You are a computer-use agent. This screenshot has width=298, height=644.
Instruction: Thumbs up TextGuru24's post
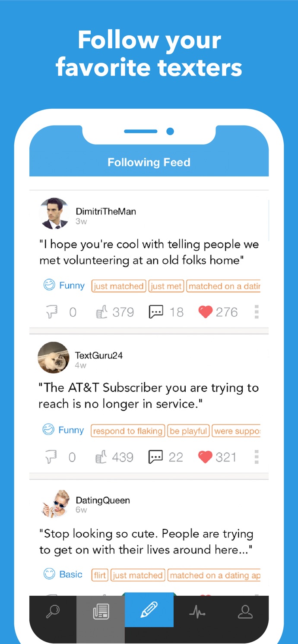tap(101, 457)
